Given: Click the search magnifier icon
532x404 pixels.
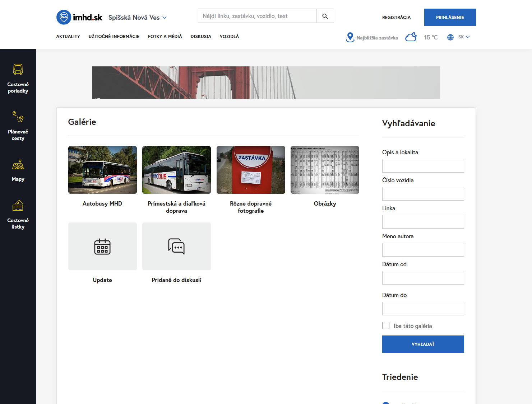Looking at the screenshot, I should tap(325, 16).
